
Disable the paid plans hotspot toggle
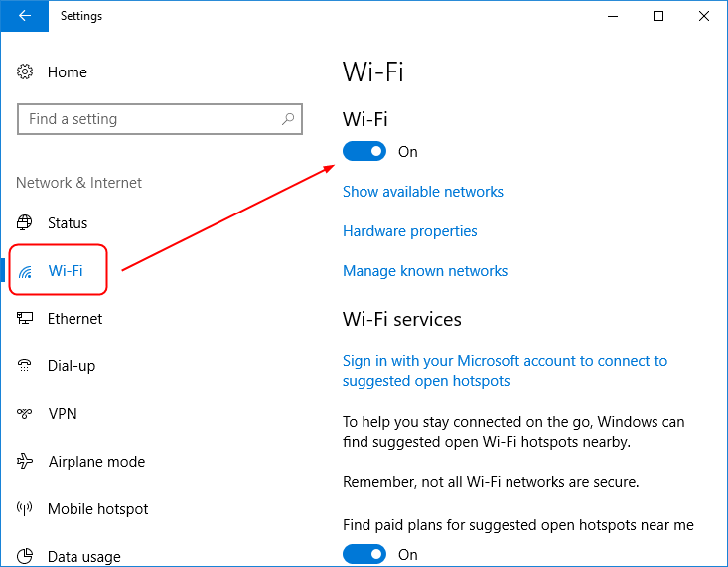pyautogui.click(x=364, y=554)
